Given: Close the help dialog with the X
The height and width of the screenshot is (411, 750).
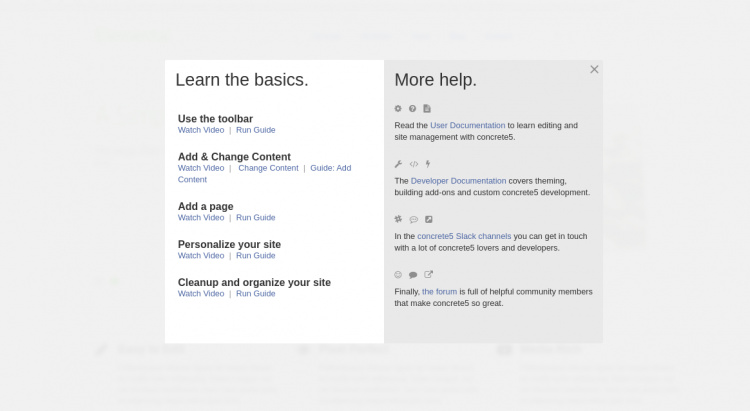Looking at the screenshot, I should [594, 69].
